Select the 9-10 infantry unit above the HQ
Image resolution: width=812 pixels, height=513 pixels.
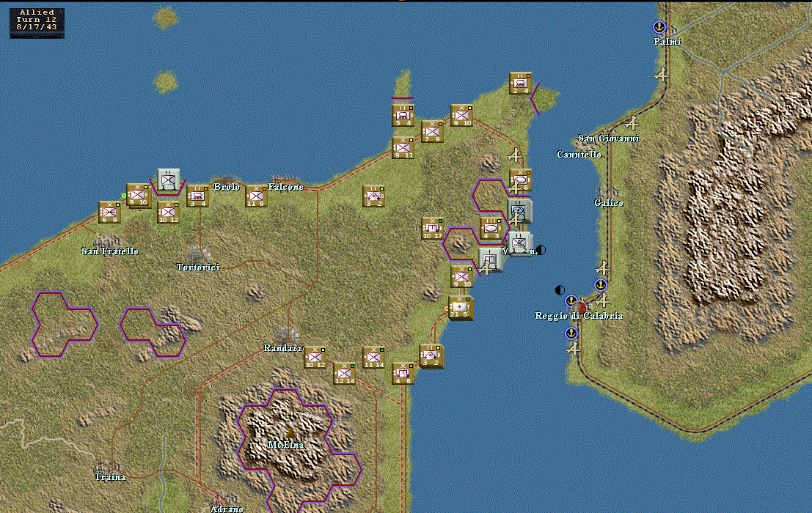tap(461, 277)
